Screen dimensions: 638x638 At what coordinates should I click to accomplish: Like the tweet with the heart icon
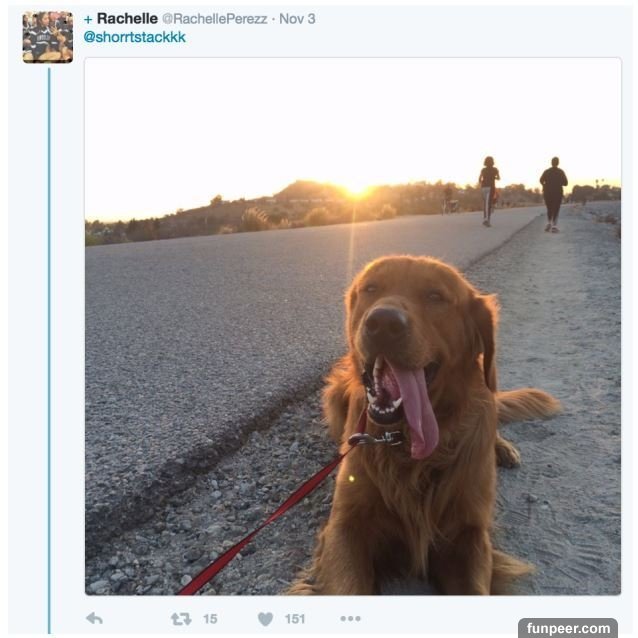click(x=265, y=618)
